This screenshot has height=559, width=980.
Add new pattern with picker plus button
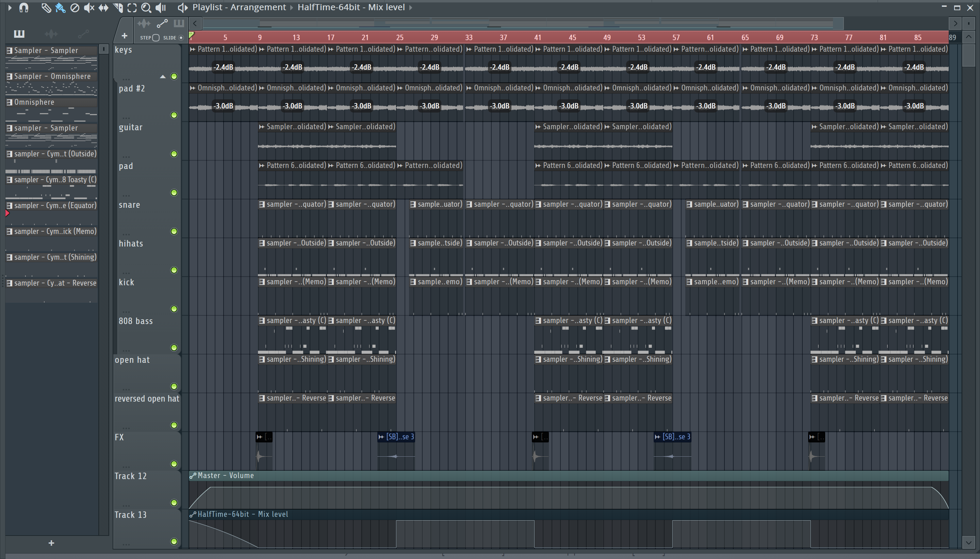tap(51, 543)
